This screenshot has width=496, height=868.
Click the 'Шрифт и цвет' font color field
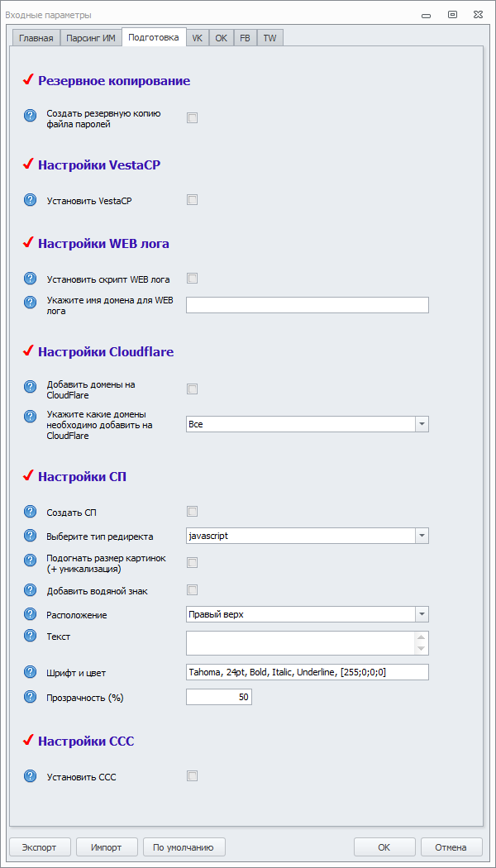click(307, 671)
